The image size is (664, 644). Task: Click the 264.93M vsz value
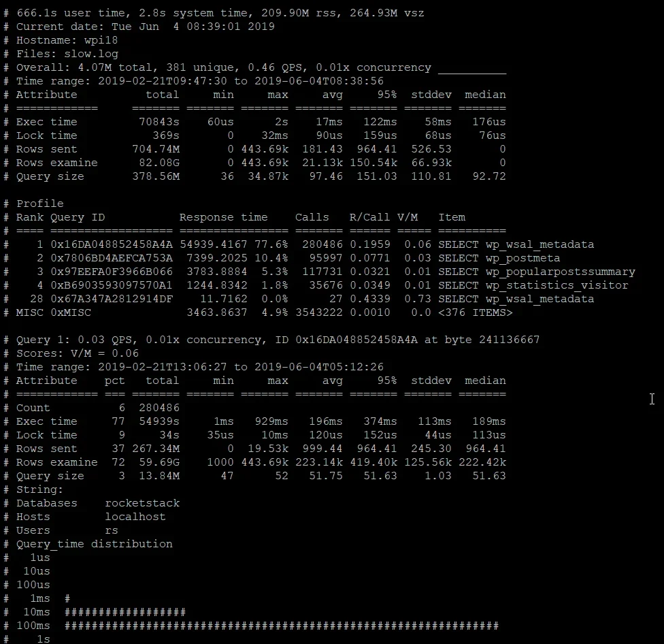373,13
